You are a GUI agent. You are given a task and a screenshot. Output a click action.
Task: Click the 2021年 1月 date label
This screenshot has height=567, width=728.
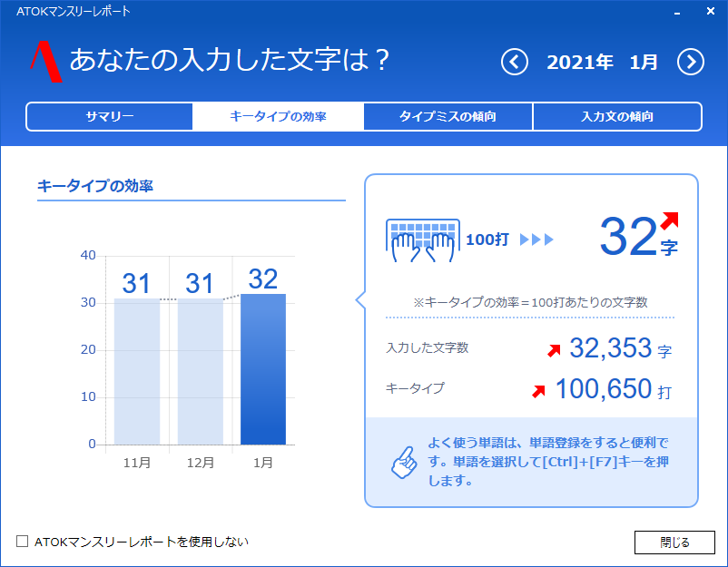(603, 63)
